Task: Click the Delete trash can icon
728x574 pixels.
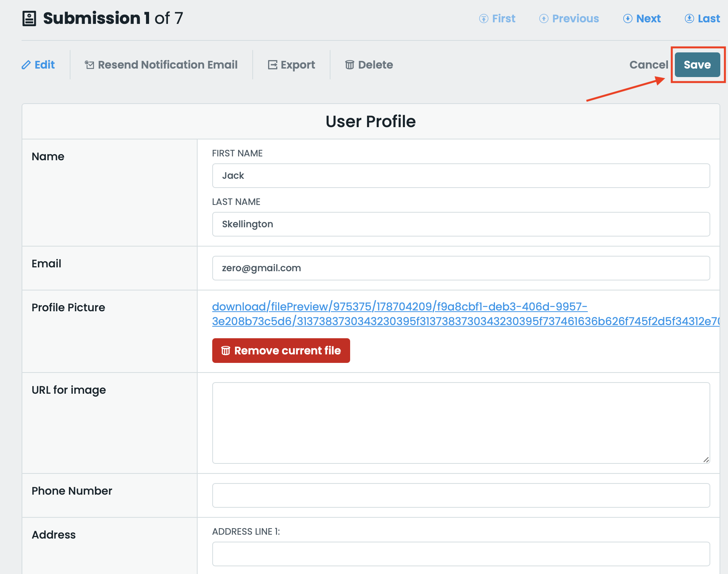Action: pos(349,65)
